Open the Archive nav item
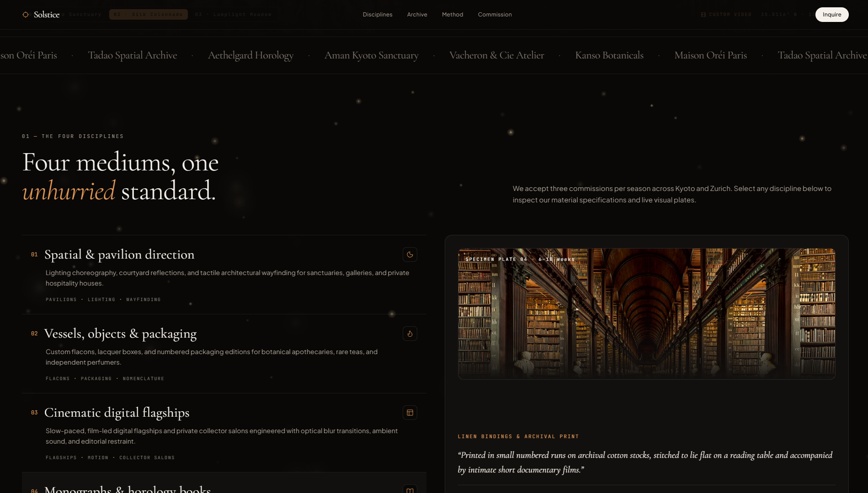 [417, 15]
